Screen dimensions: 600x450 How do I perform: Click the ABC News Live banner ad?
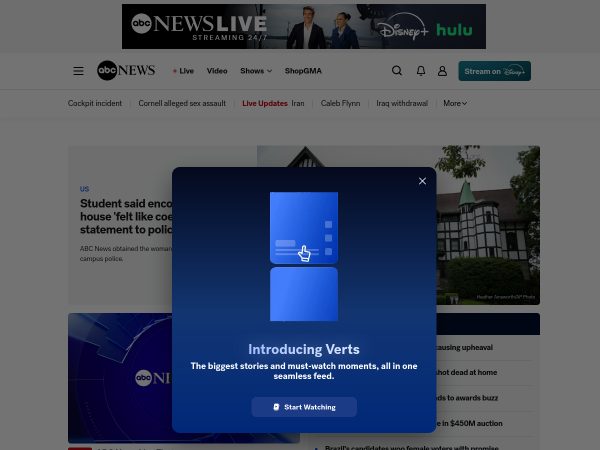pyautogui.click(x=304, y=26)
